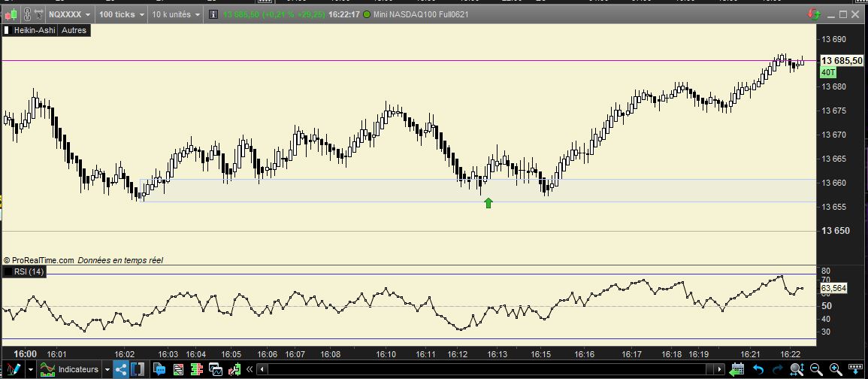Click the candle trading tool icon
Image resolution: width=868 pixels, height=379 pixels.
pos(234,369)
